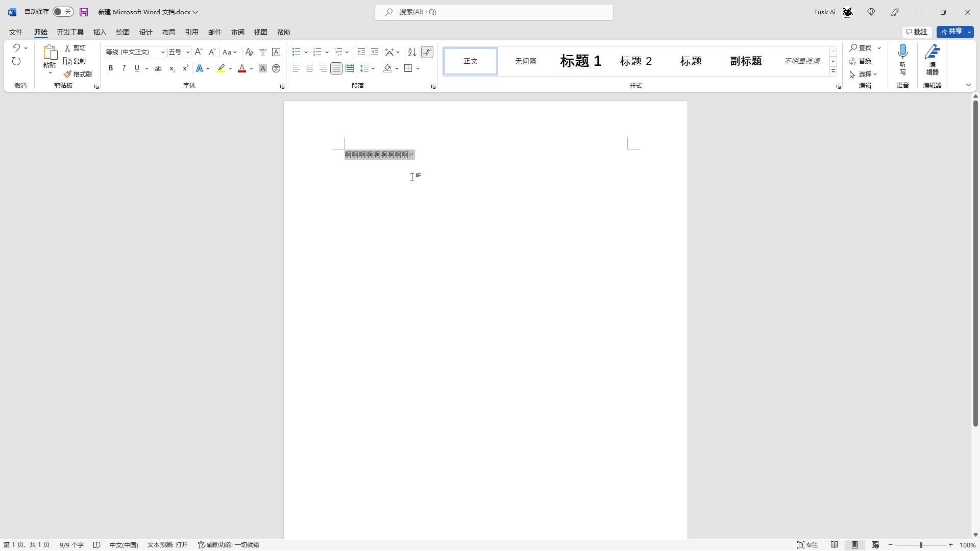Toggle the AutoSave switch

point(63,12)
